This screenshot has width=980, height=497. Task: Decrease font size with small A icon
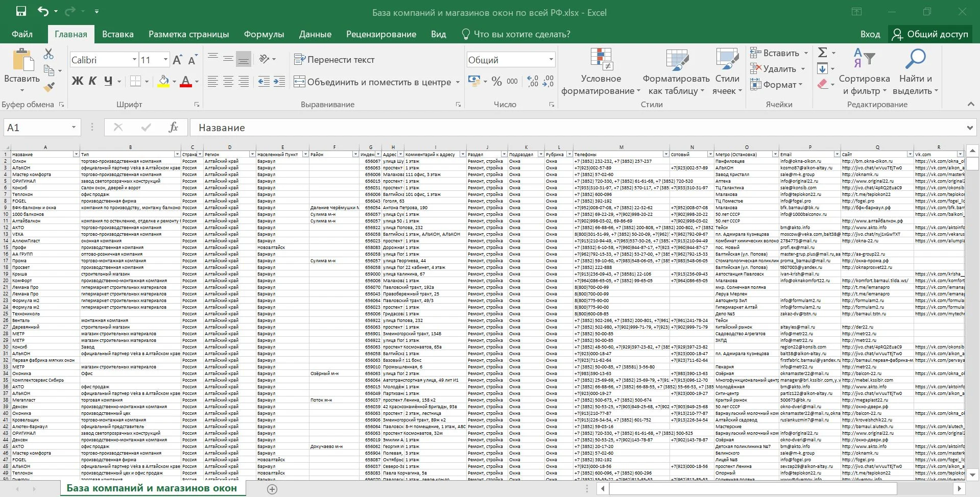(192, 60)
